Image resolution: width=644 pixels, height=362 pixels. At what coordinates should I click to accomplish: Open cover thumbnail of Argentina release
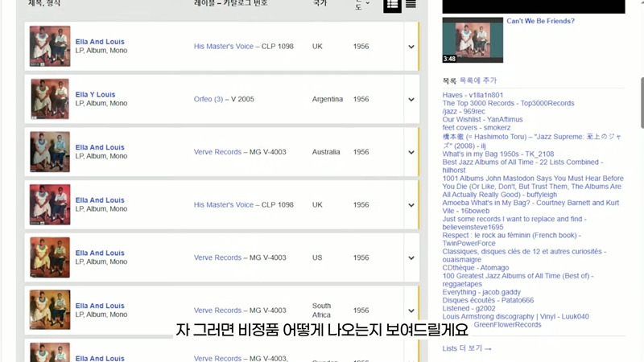point(50,99)
